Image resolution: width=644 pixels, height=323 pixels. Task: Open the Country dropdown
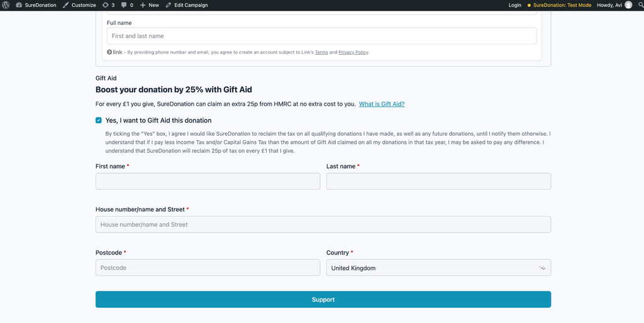point(438,268)
